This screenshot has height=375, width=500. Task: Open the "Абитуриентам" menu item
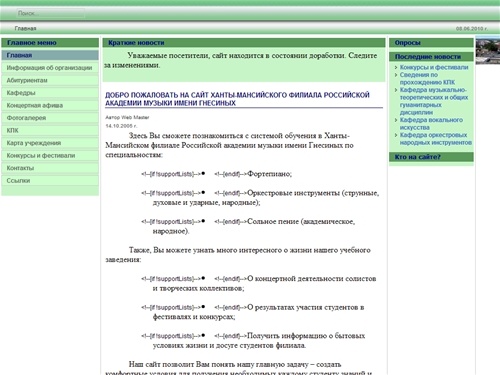pyautogui.click(x=50, y=80)
